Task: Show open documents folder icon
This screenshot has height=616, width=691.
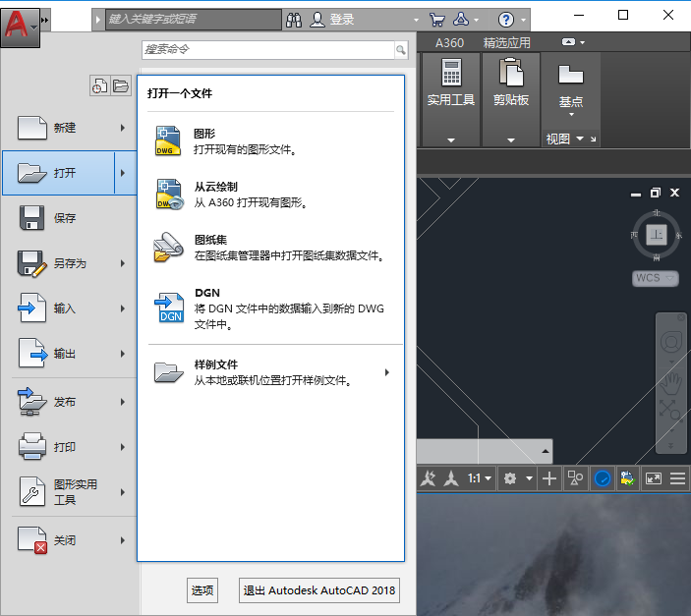Action: click(121, 85)
